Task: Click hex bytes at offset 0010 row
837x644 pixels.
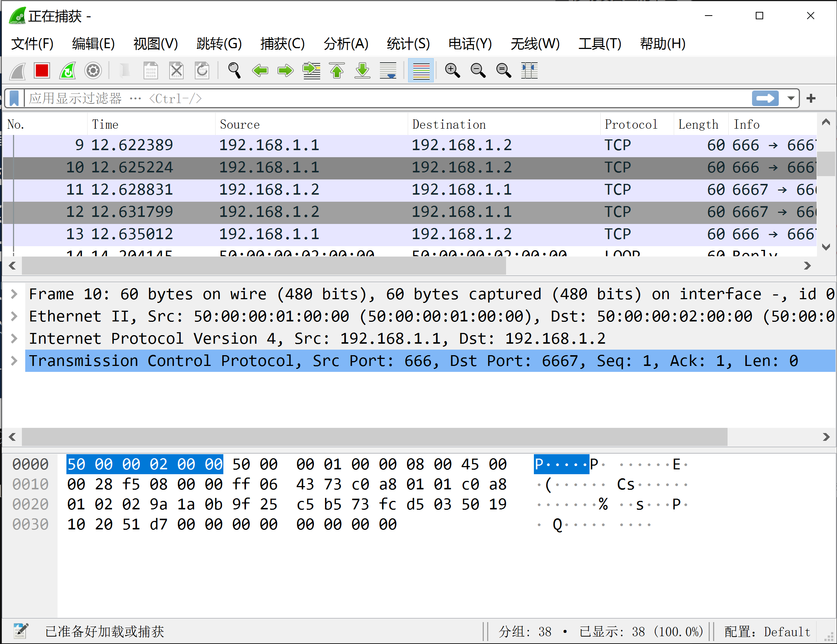Action: click(287, 485)
